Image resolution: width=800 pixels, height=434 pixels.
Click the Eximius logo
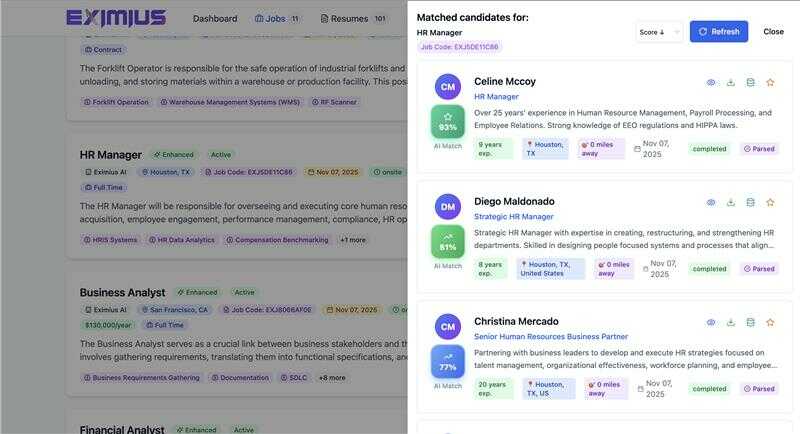(116, 18)
